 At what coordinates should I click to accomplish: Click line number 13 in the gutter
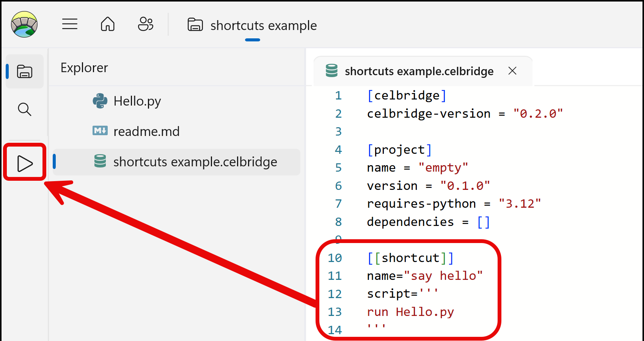click(335, 312)
